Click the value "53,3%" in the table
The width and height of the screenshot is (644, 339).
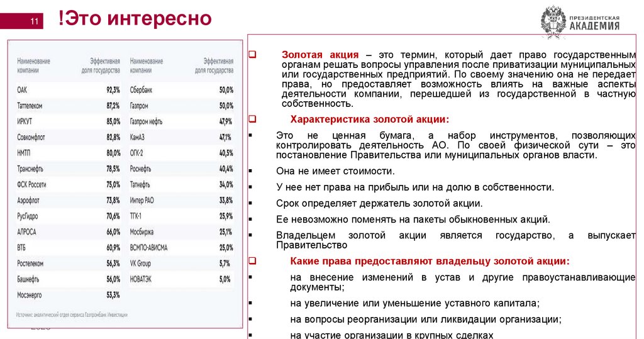point(113,295)
